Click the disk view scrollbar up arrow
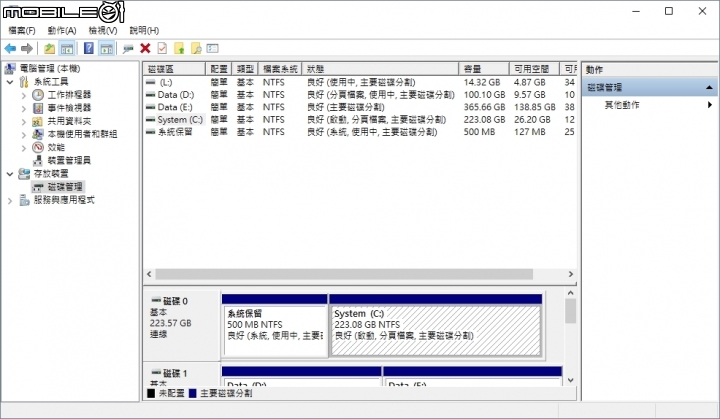The width and height of the screenshot is (720, 419). pyautogui.click(x=571, y=293)
